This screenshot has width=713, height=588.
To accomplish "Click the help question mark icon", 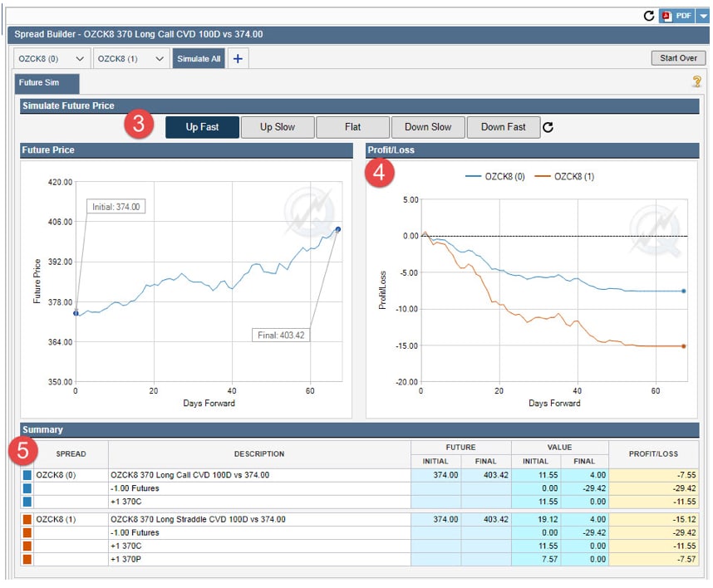I will point(696,81).
